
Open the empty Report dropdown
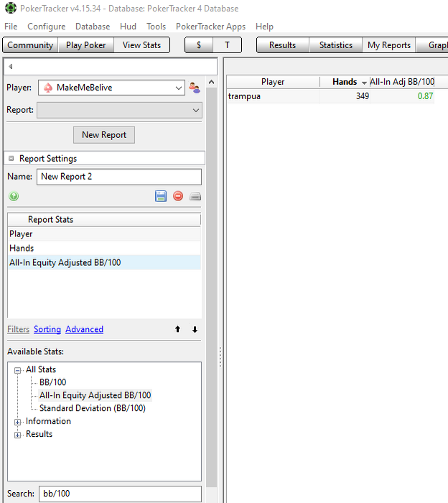pyautogui.click(x=119, y=110)
